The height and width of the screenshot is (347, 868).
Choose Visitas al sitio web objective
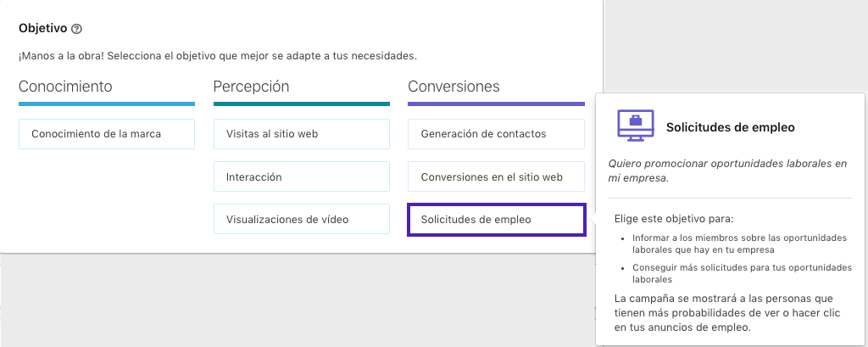coord(302,133)
